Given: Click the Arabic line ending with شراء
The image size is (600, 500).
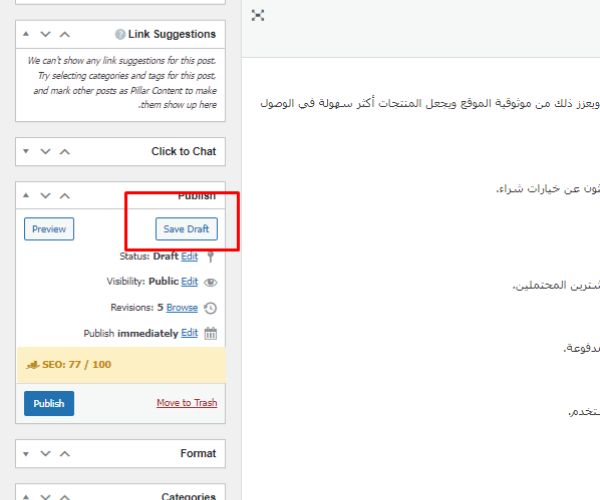Looking at the screenshot, I should coord(548,189).
